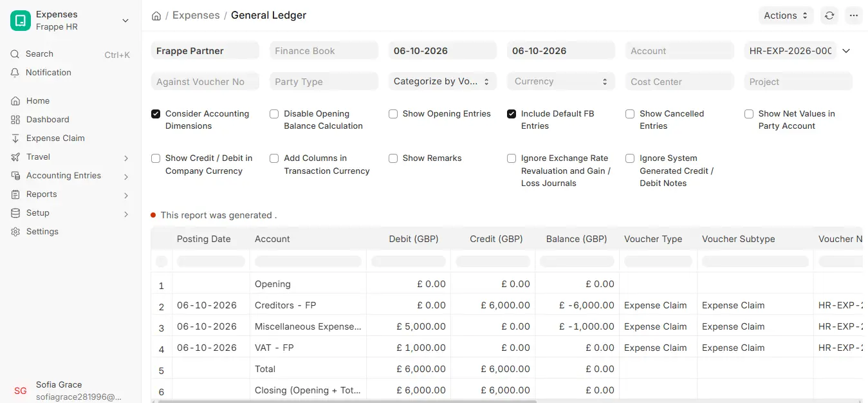Open the three-dots more options menu
The image size is (868, 403).
[853, 15]
